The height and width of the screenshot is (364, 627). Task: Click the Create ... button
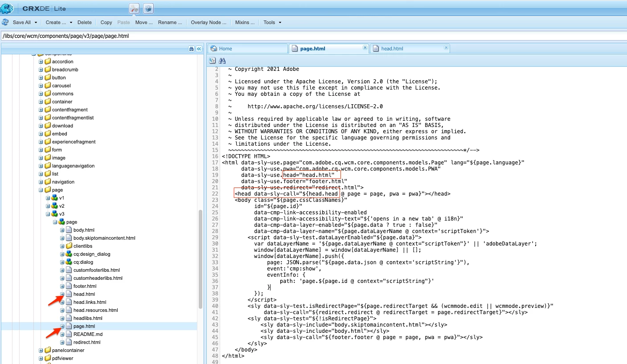[x=56, y=22]
